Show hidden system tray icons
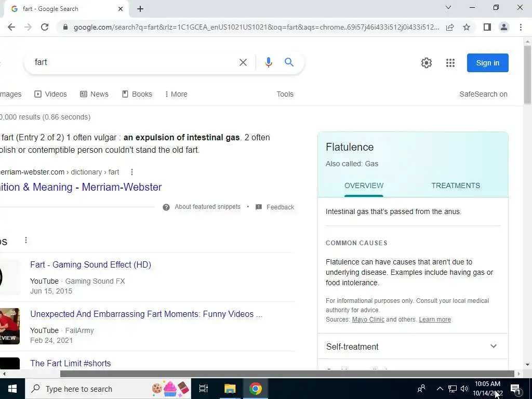 440,389
